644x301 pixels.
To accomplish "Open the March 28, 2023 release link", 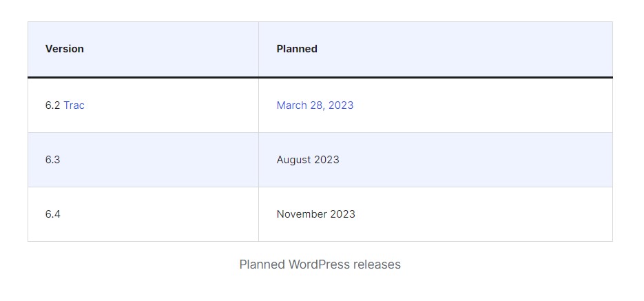I will (315, 105).
